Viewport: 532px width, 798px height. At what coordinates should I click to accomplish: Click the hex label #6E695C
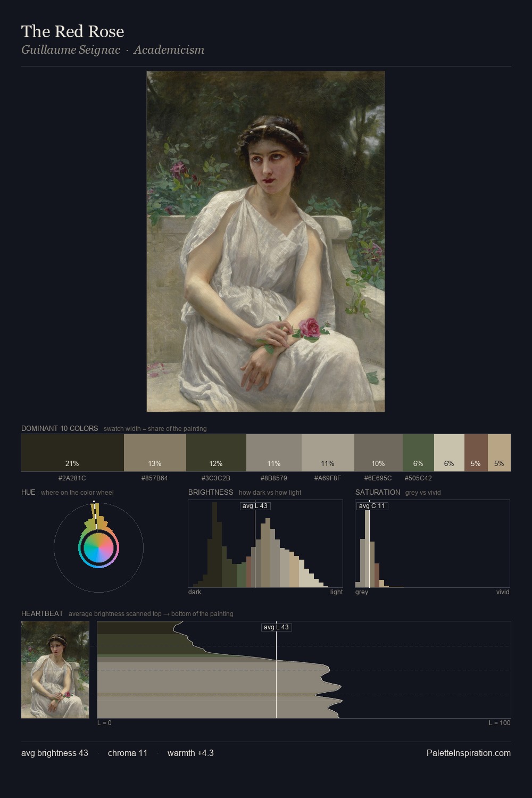pos(378,478)
